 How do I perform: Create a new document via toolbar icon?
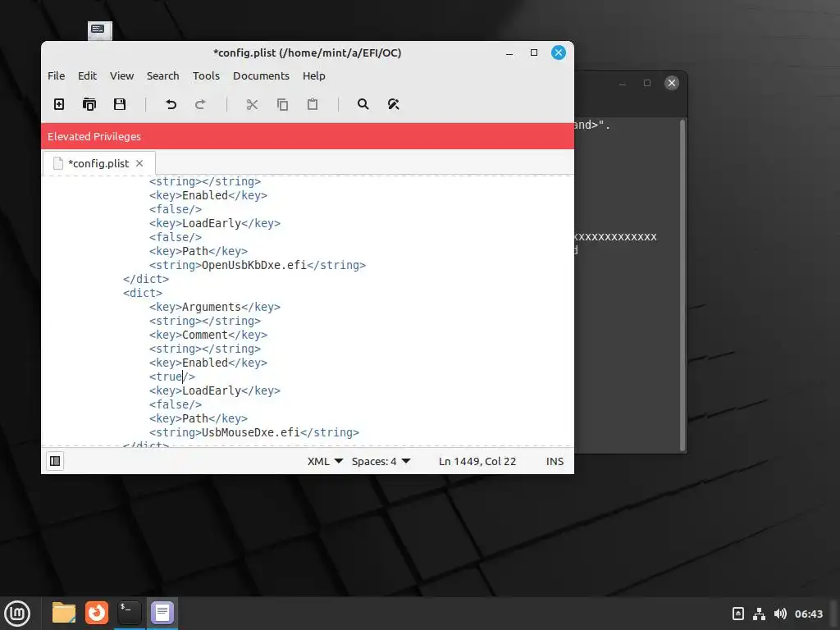tap(59, 104)
